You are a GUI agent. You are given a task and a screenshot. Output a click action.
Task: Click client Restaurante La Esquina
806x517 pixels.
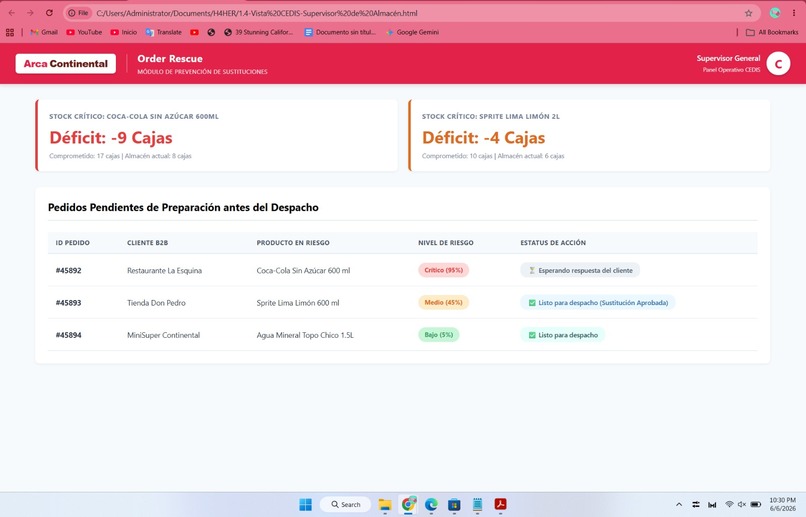tap(164, 270)
